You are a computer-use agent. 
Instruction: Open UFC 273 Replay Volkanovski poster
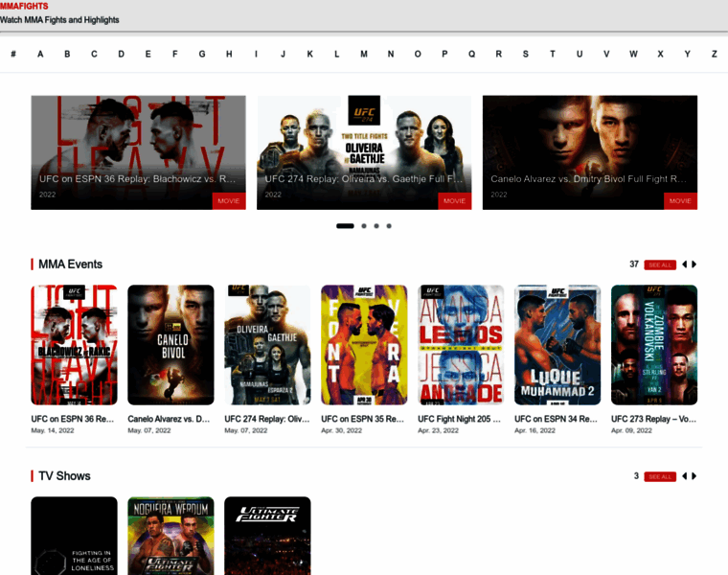653,345
